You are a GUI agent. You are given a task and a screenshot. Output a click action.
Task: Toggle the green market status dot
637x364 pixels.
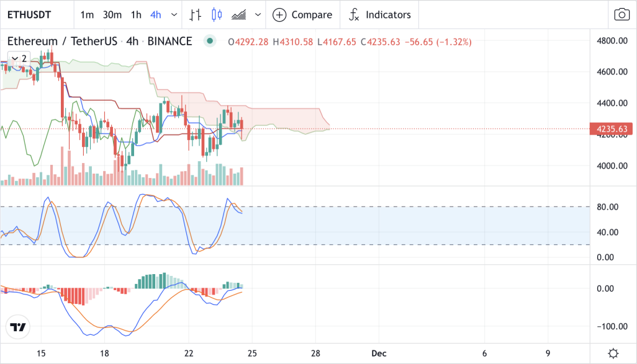click(x=210, y=41)
